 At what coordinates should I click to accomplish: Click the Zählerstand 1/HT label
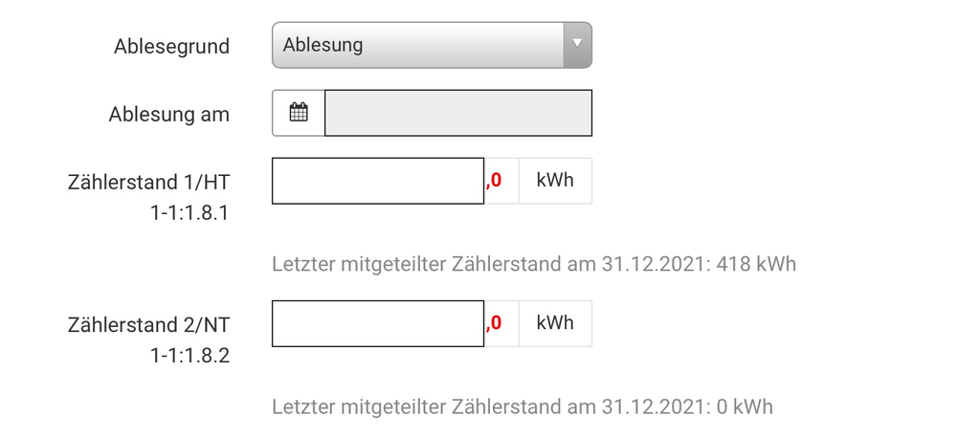pyautogui.click(x=148, y=182)
